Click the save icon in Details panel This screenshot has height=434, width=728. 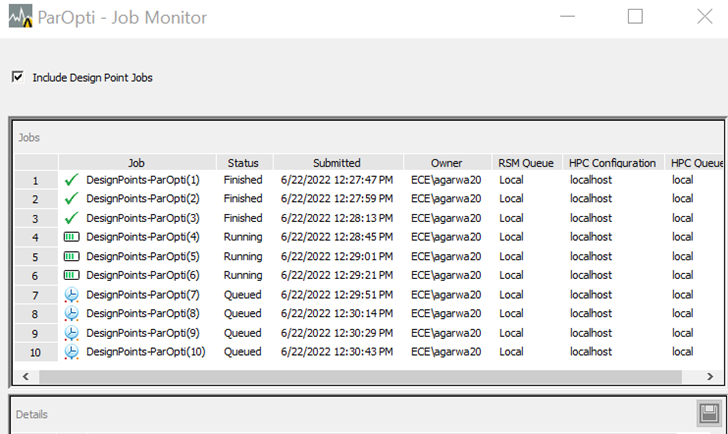point(709,413)
